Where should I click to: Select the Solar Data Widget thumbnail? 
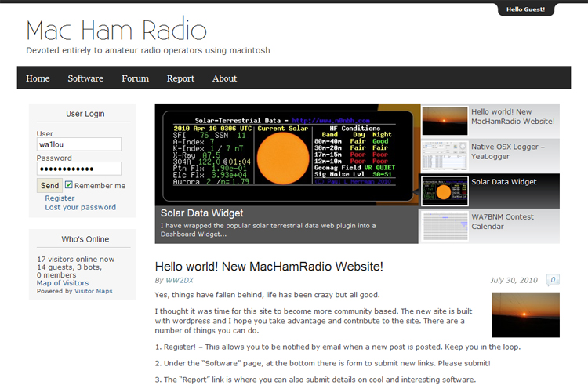click(x=445, y=191)
